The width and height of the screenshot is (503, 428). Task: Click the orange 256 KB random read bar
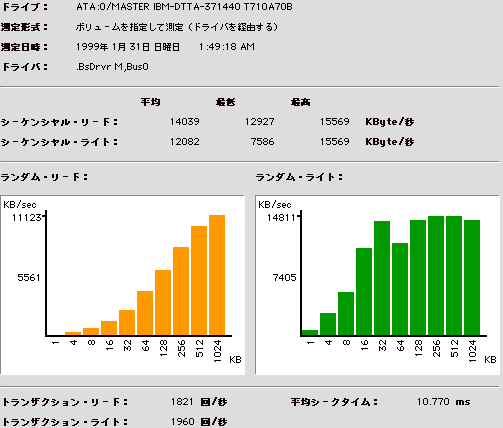181,291
